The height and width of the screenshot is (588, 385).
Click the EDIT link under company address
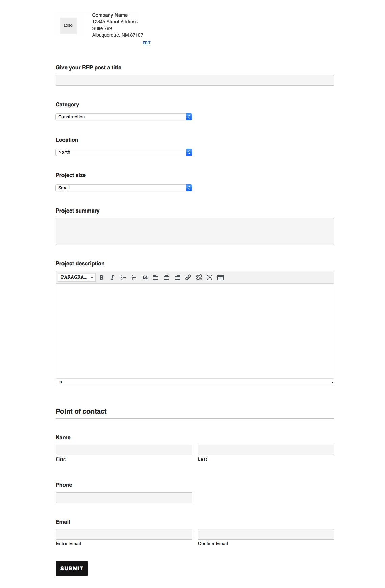click(146, 43)
